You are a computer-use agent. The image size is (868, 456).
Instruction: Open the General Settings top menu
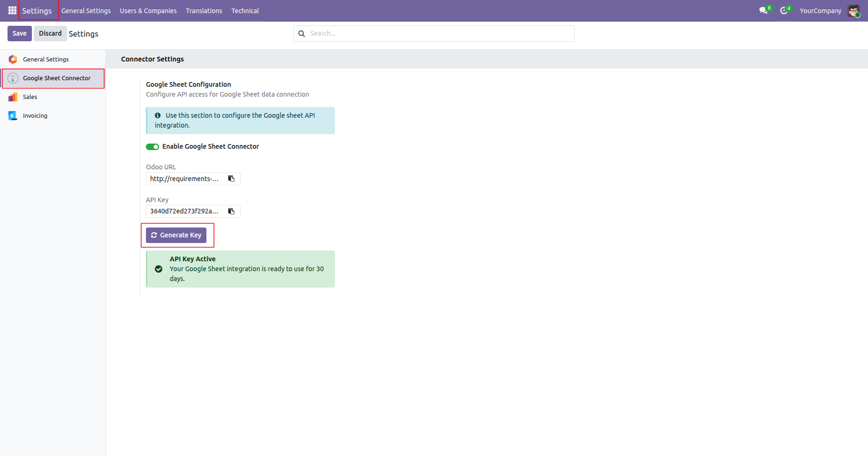coord(86,10)
